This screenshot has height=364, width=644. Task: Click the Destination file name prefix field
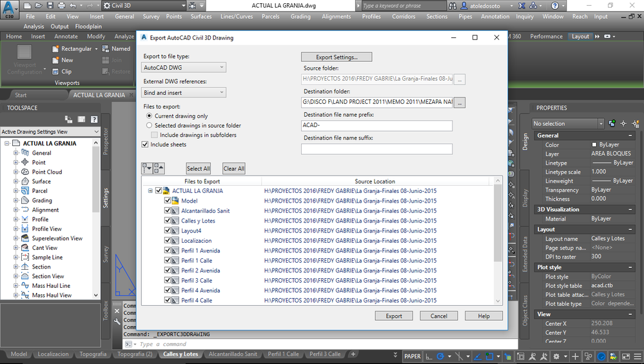coord(376,125)
